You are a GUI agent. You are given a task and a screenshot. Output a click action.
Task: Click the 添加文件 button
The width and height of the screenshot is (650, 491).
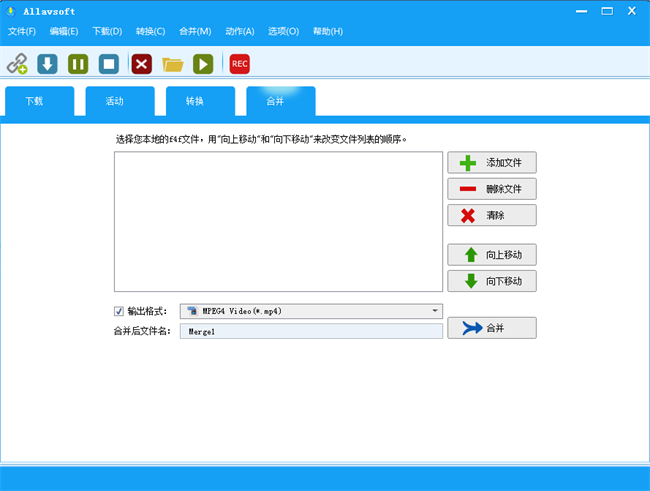(491, 162)
